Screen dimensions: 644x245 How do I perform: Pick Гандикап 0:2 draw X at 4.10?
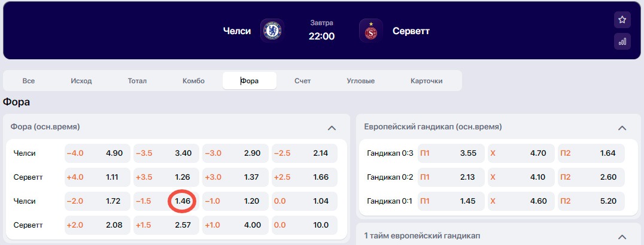click(x=521, y=177)
